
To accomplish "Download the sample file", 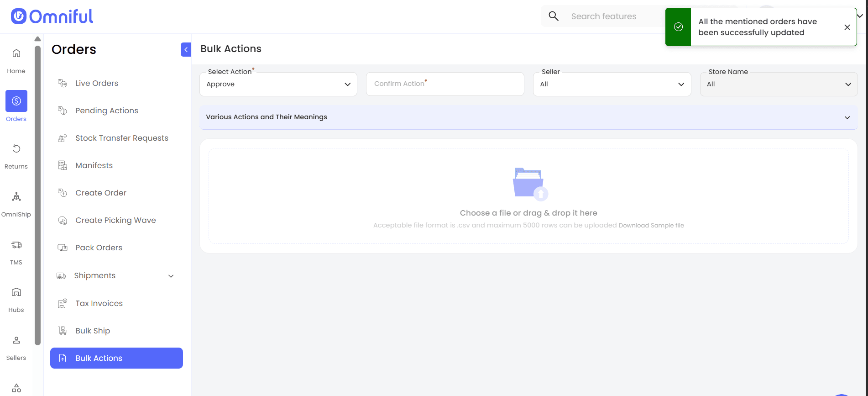I will point(651,226).
